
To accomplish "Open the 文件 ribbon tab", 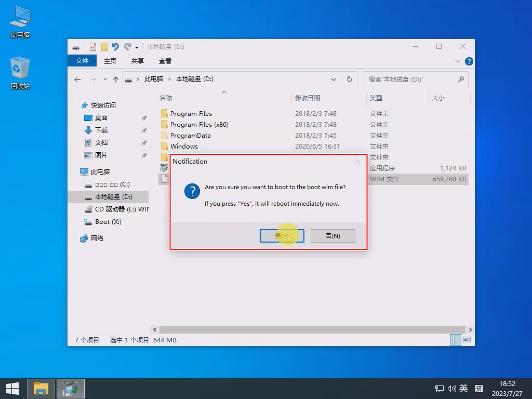I will tap(82, 61).
